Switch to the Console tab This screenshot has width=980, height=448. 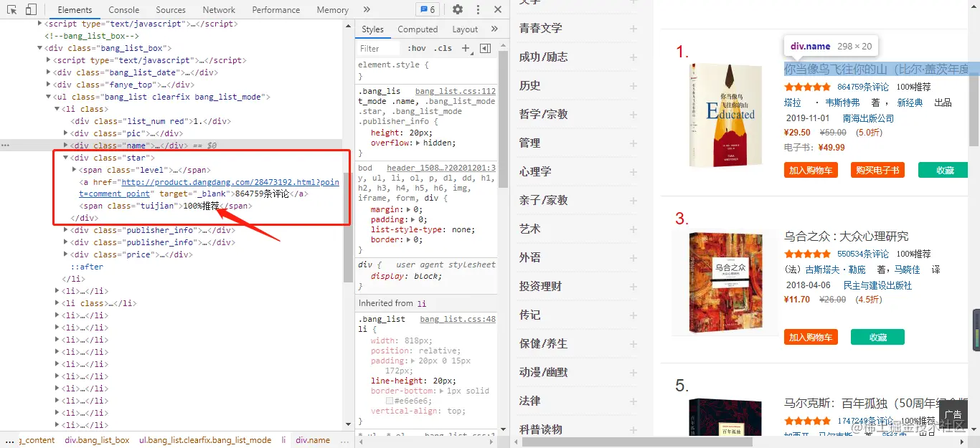124,10
